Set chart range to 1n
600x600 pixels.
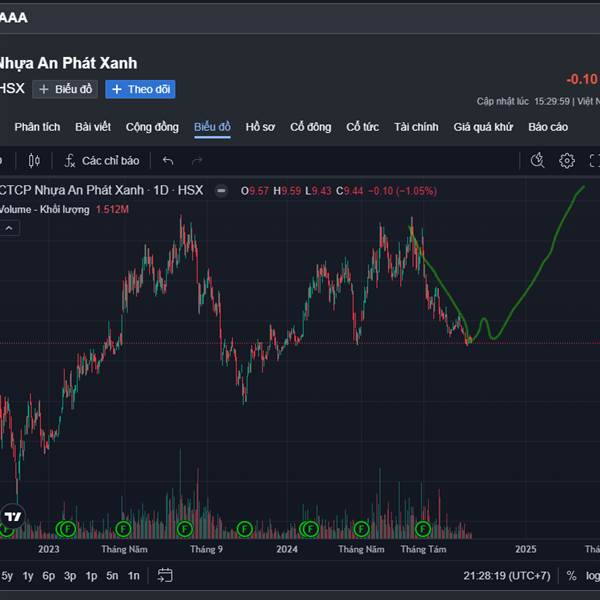click(134, 576)
